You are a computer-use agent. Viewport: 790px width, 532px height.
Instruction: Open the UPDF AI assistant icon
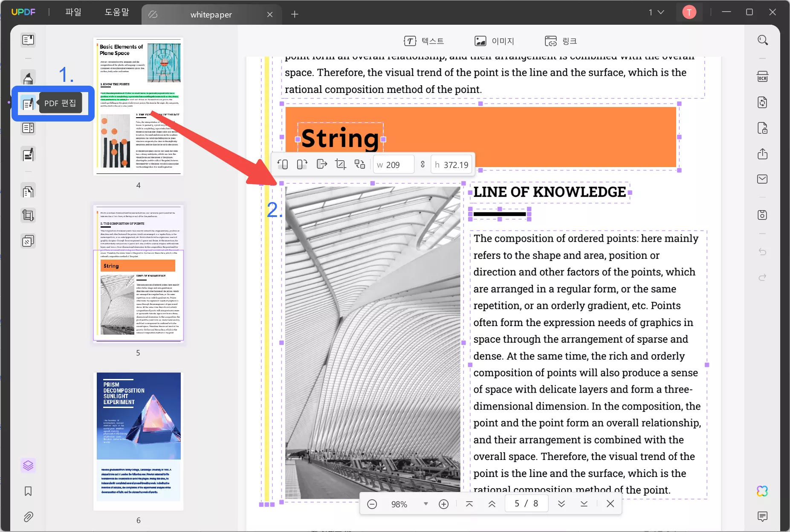(762, 491)
